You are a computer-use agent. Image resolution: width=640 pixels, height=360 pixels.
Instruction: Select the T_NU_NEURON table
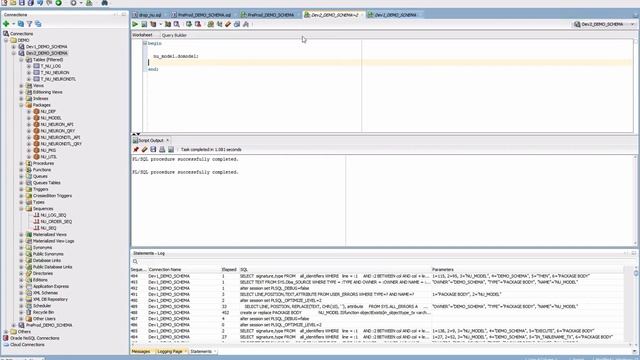55,73
